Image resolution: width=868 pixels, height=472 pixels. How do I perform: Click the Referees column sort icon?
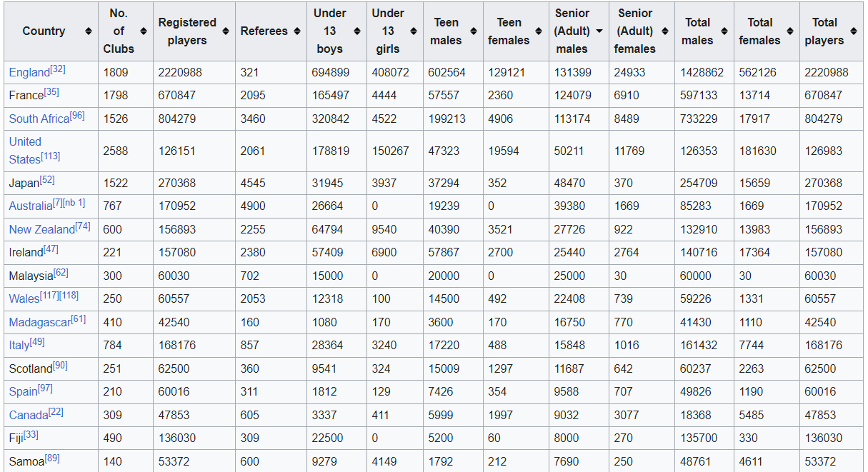297,31
